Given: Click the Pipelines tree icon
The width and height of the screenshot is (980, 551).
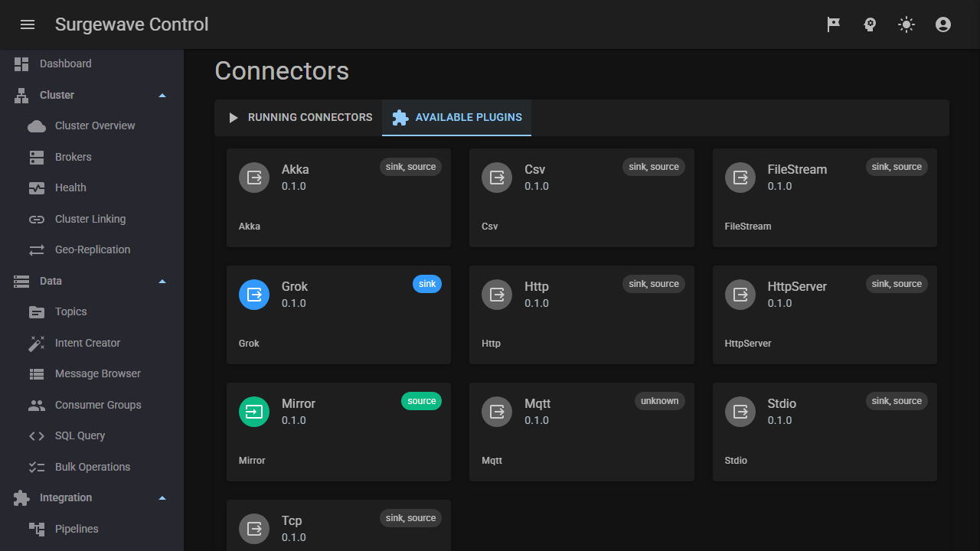Looking at the screenshot, I should click(37, 530).
